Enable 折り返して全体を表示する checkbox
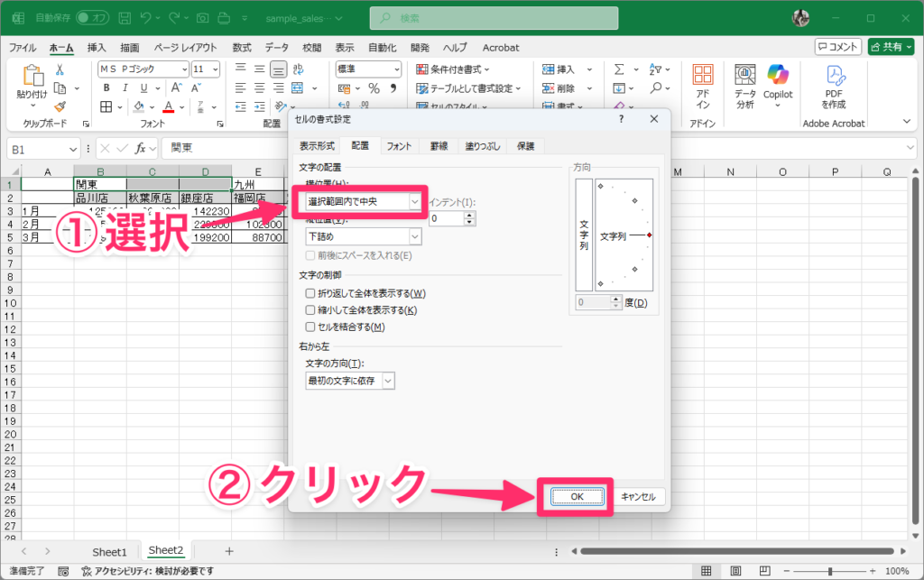The width and height of the screenshot is (924, 580). tap(311, 293)
